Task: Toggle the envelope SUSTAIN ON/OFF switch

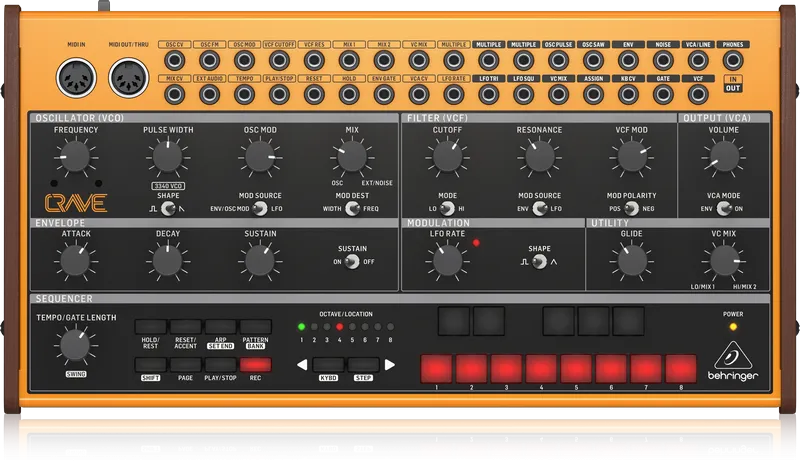Action: click(352, 262)
